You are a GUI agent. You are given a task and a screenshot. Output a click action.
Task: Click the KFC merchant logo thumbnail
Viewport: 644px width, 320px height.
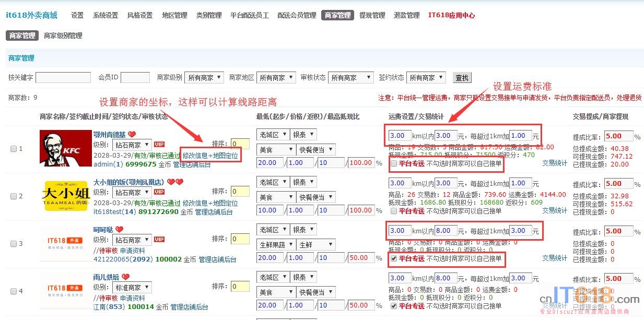65,148
